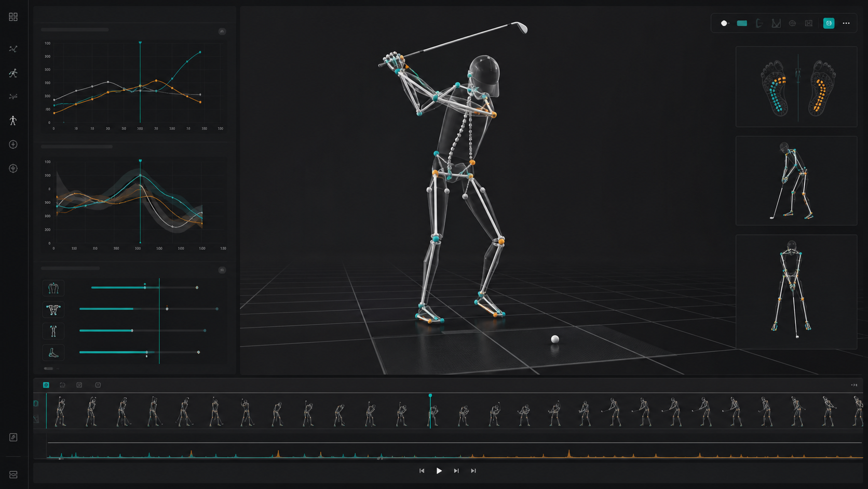This screenshot has width=868, height=489.
Task: Click the loop icon in timeline toolbar
Action: 62,385
